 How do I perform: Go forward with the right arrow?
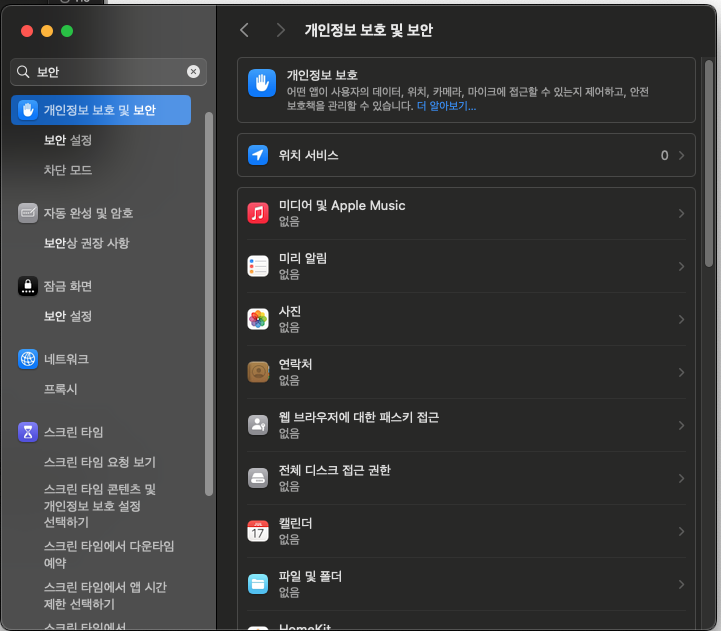(x=280, y=30)
